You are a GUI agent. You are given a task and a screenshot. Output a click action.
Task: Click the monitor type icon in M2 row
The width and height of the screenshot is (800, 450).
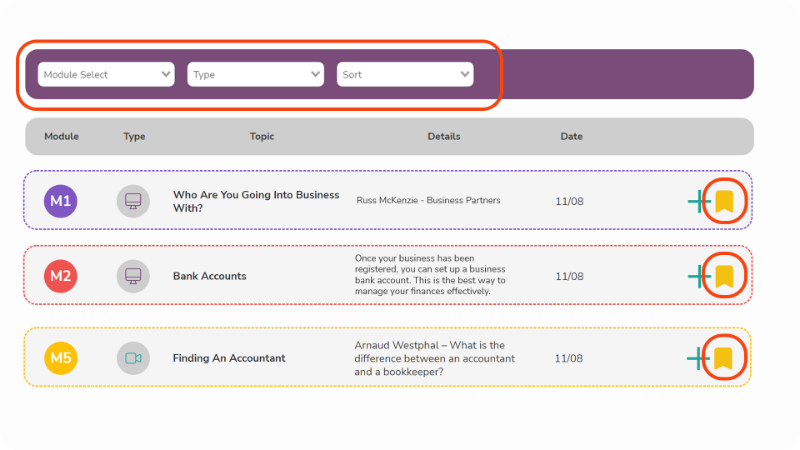(133, 275)
